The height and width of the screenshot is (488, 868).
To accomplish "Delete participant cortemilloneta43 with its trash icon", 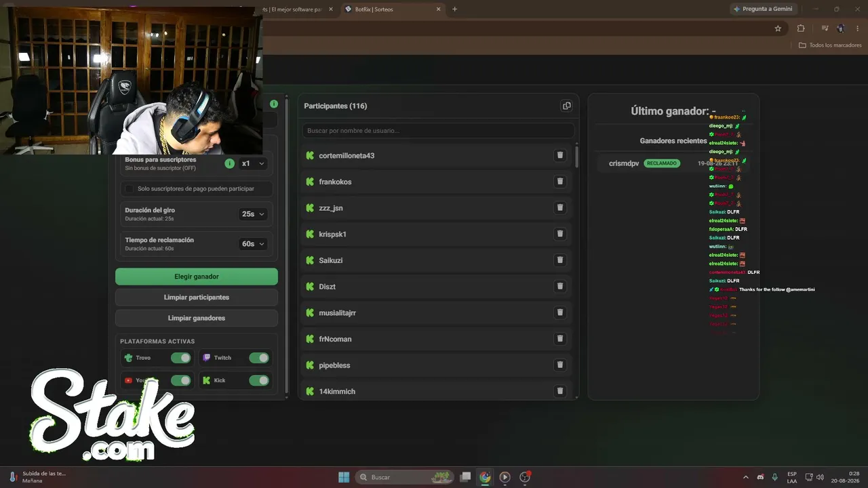I will [x=560, y=155].
